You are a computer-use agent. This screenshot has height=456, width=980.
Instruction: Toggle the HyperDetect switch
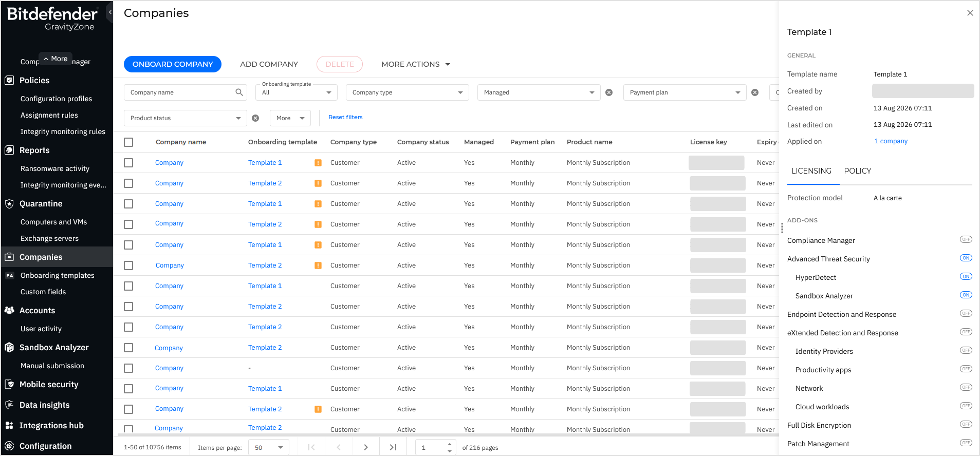(x=966, y=276)
